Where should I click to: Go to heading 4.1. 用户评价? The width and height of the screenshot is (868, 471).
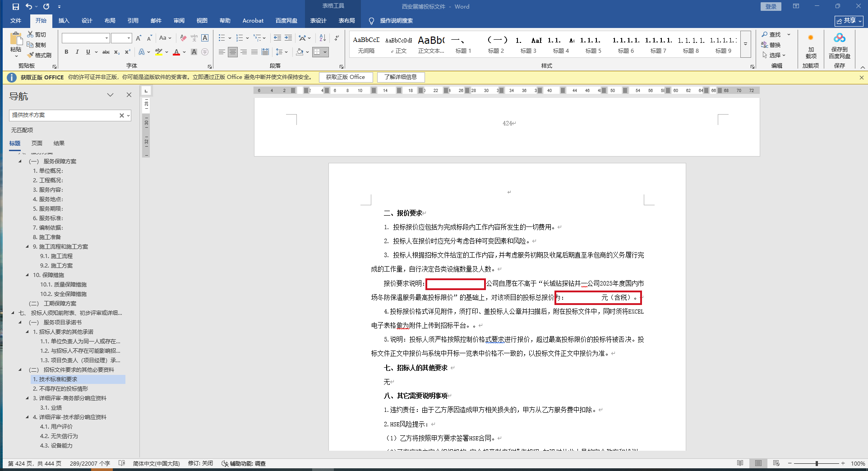[56, 426]
